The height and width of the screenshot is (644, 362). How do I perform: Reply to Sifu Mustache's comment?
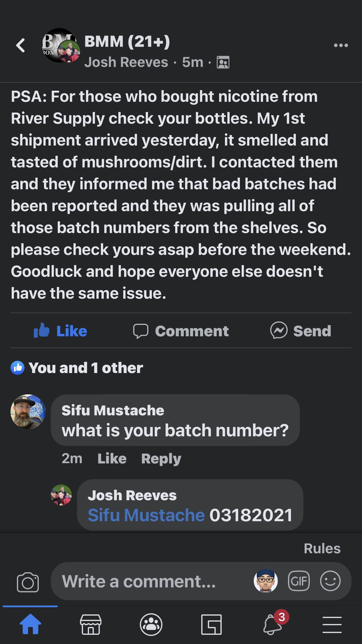point(161,459)
